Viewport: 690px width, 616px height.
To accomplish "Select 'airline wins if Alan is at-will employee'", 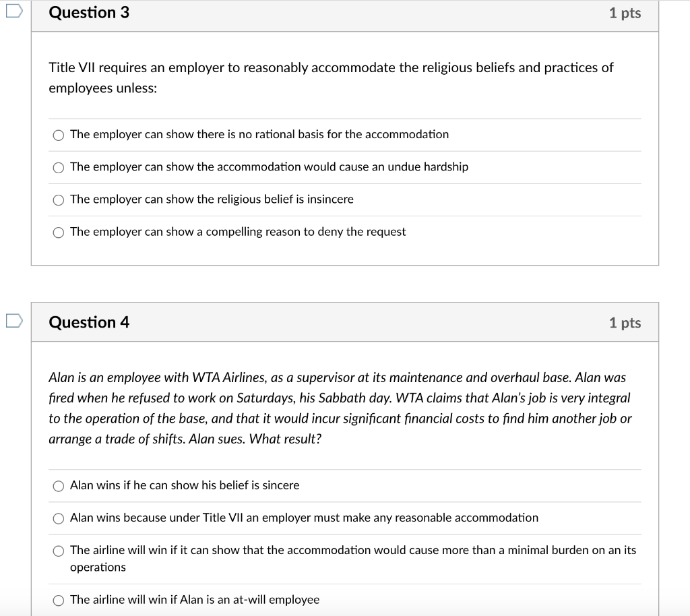I will (59, 600).
